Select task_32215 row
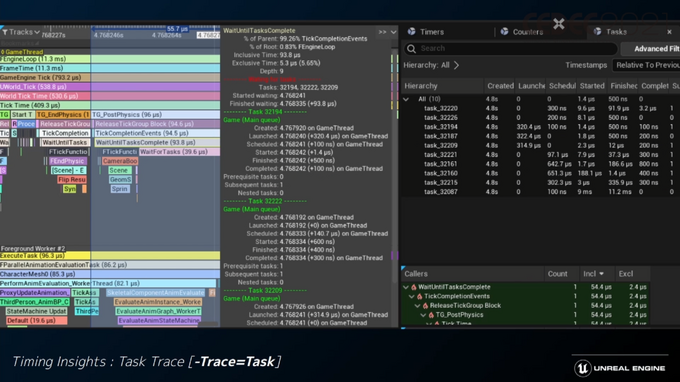 [x=540, y=183]
